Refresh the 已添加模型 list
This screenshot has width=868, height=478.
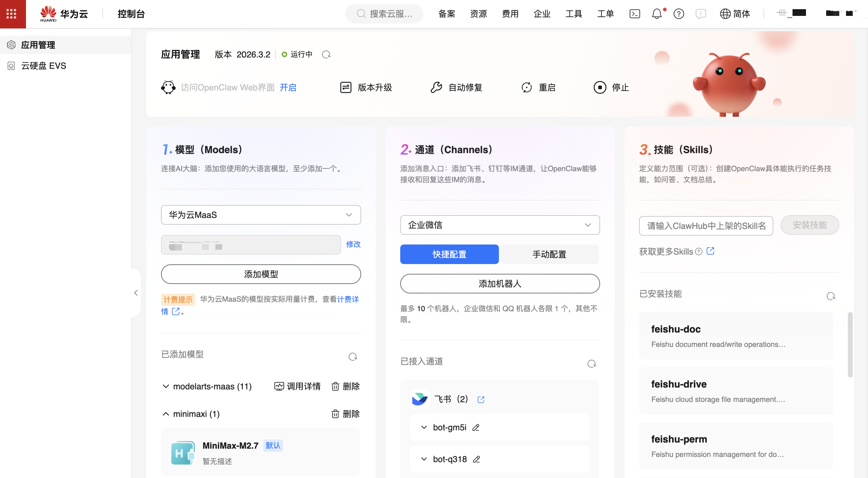(x=353, y=356)
